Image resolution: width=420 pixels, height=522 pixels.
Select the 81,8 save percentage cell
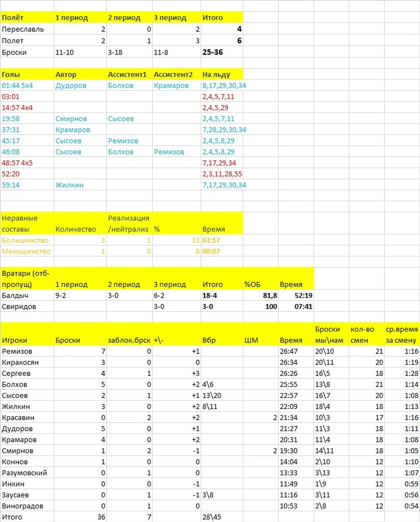[x=261, y=295]
